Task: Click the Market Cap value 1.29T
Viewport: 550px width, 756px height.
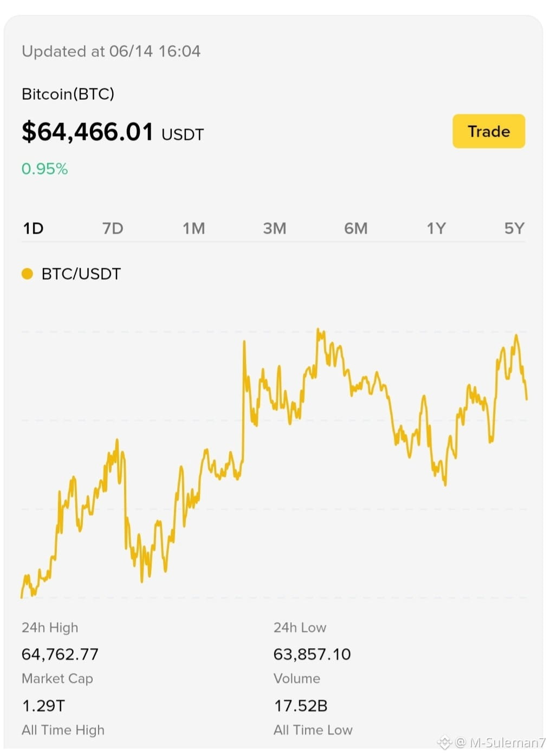Action: (x=43, y=706)
